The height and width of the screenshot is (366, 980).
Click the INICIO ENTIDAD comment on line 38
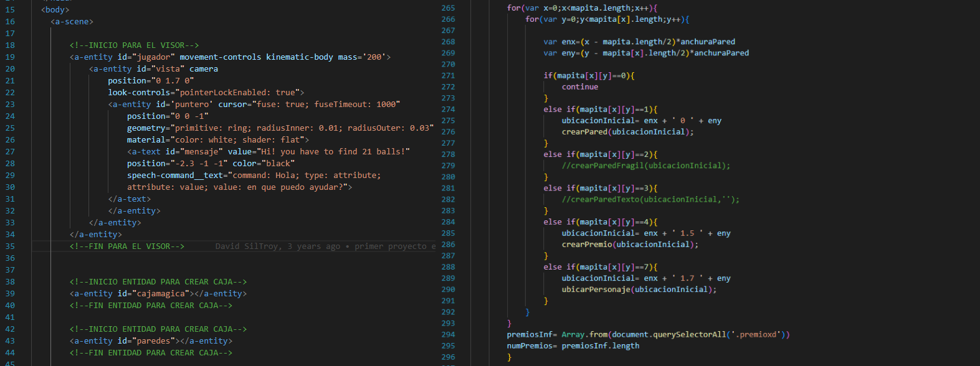(x=158, y=282)
